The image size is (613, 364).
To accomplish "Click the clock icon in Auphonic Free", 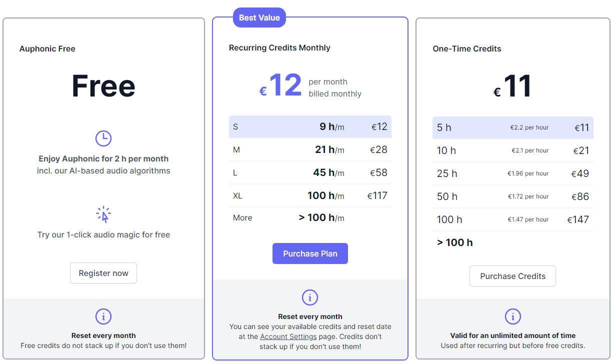I will click(x=103, y=138).
